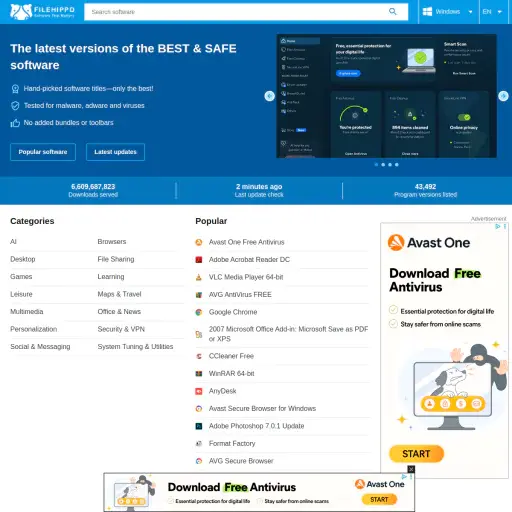Open AnyDesk link

(223, 391)
